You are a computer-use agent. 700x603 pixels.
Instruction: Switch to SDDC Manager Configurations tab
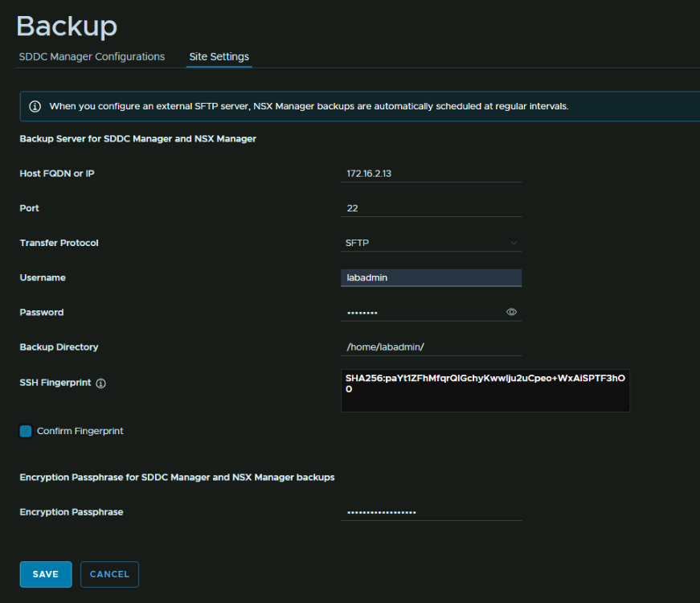coord(92,57)
